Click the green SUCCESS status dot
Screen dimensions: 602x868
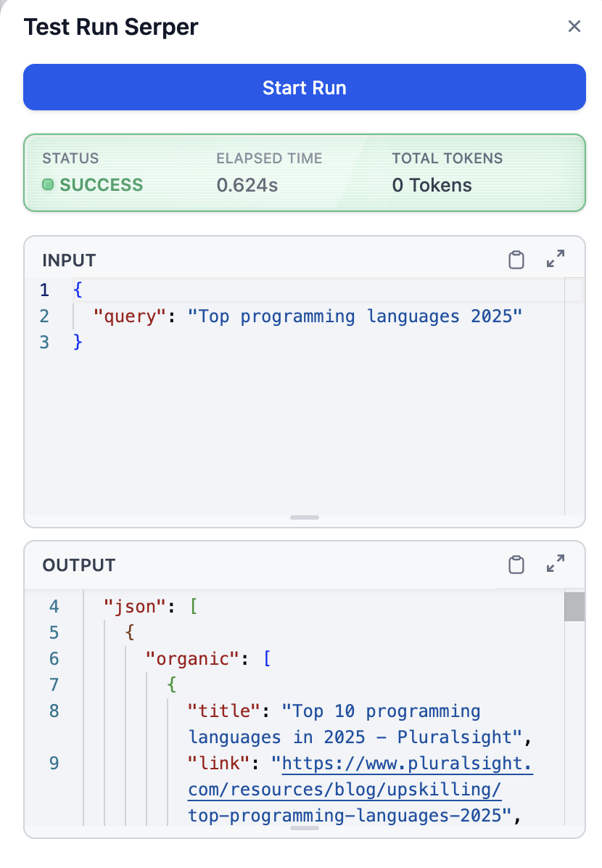click(x=48, y=185)
